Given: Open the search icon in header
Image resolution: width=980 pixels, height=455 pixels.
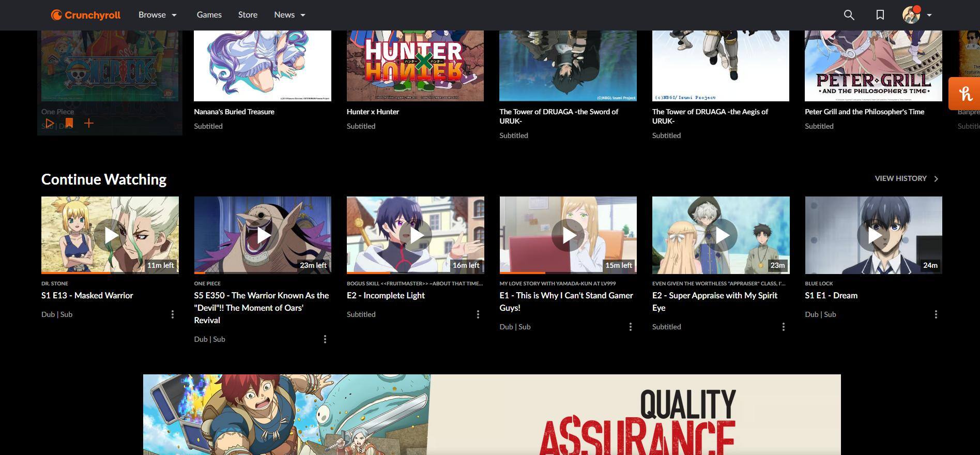Looking at the screenshot, I should 849,15.
